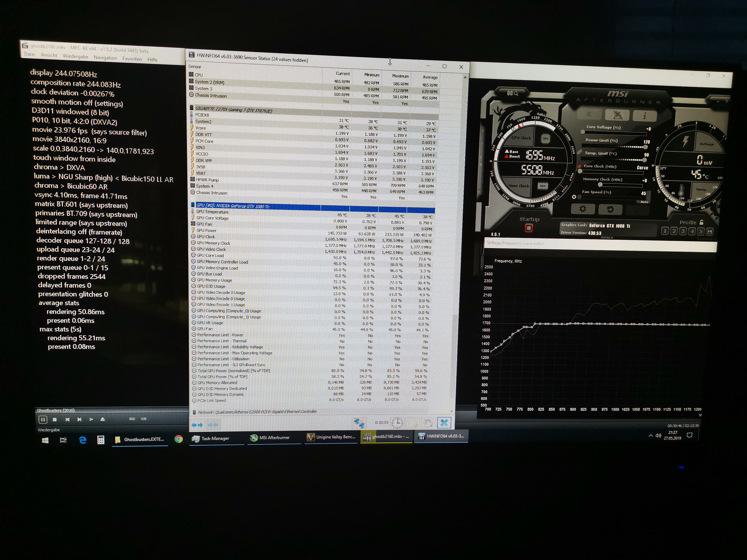The height and width of the screenshot is (560, 747).
Task: Toggle Afterburner apply-at-Startup Windows button
Action: pos(529,228)
